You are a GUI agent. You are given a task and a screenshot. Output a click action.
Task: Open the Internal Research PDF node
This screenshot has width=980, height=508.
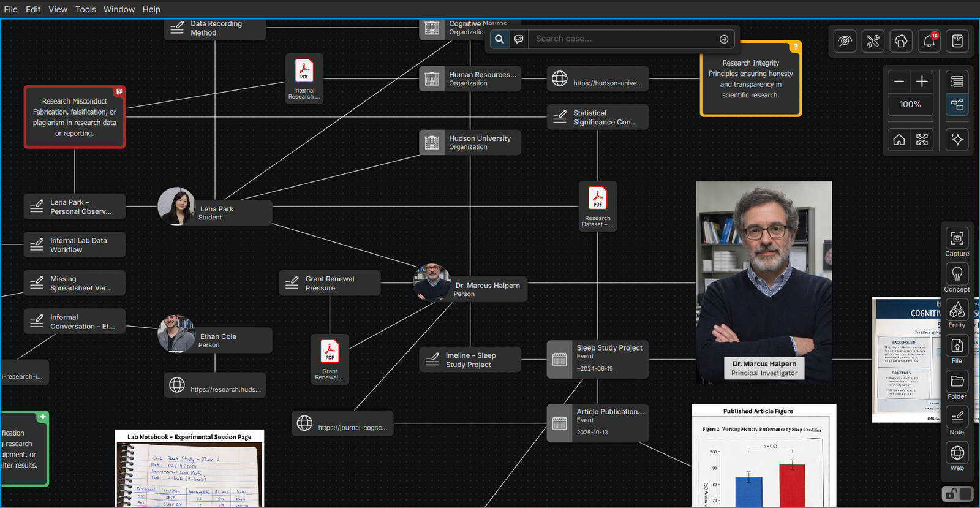[x=304, y=78]
